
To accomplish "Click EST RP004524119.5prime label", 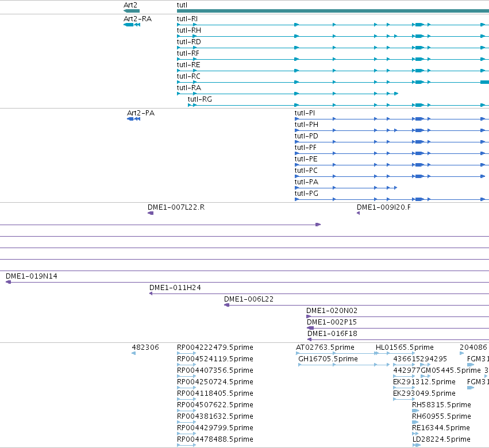I will (x=215, y=359).
